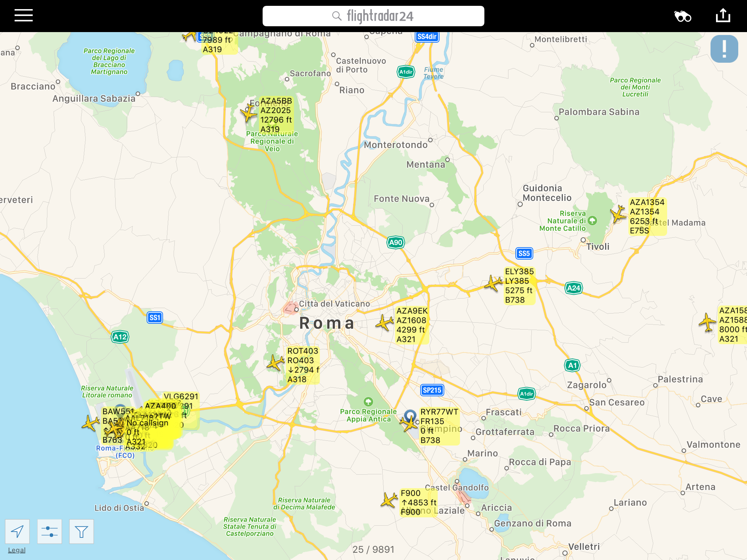Tap the share export icon
Screen dimensions: 747x560
(x=723, y=16)
